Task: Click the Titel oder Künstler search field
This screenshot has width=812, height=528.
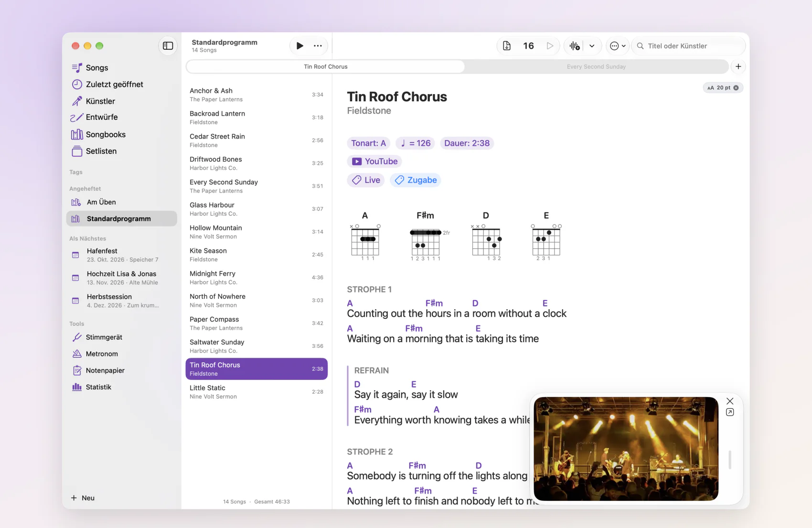Action: [689, 46]
